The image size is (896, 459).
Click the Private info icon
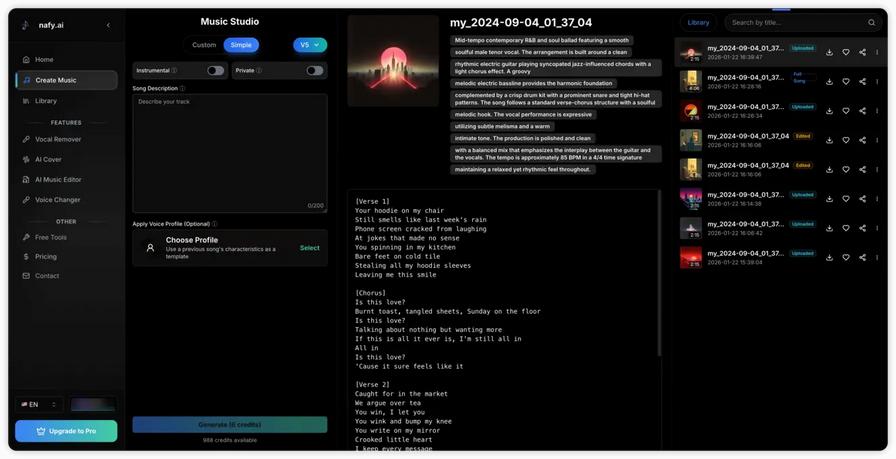[x=259, y=70]
